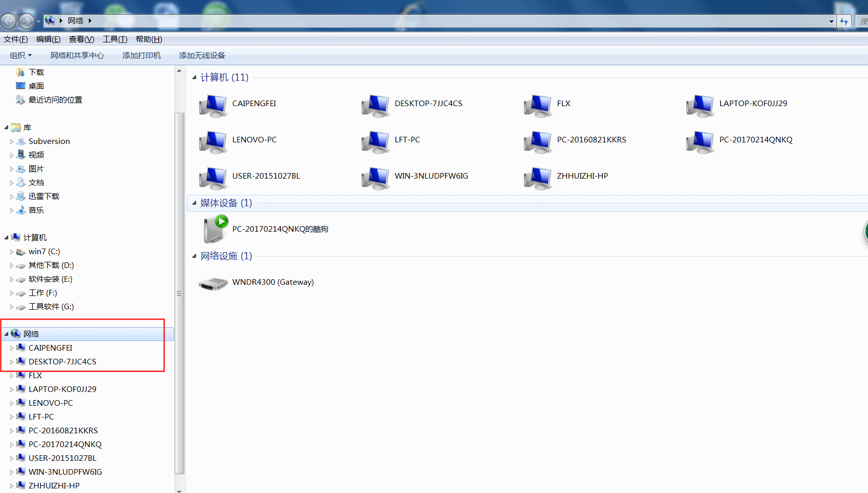Select the ZHHUIZHI-HP computer icon

click(538, 178)
